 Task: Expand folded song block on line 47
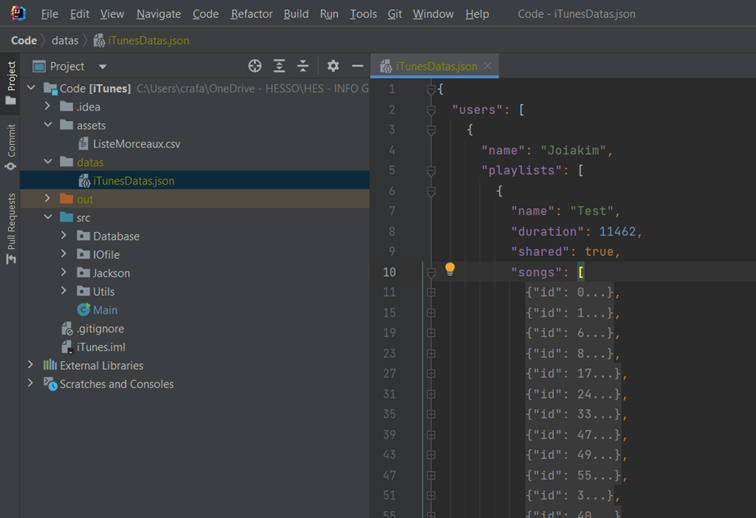point(431,476)
